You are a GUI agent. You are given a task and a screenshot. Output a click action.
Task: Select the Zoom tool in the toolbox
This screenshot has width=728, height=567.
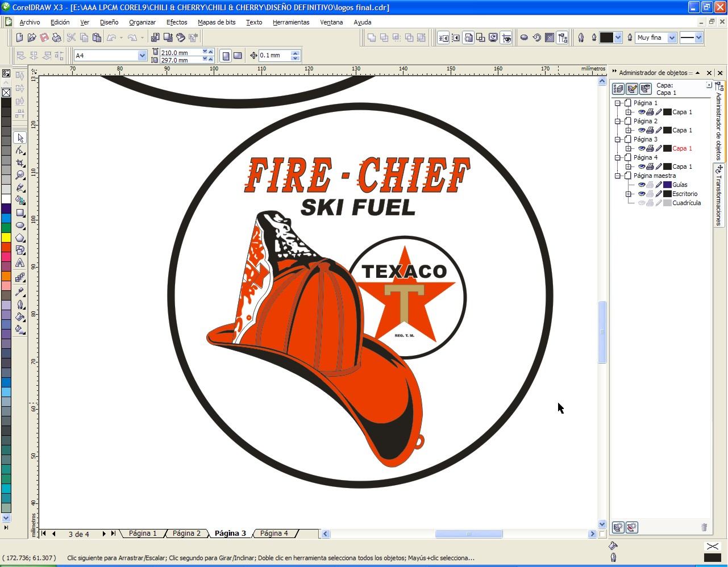pyautogui.click(x=20, y=175)
